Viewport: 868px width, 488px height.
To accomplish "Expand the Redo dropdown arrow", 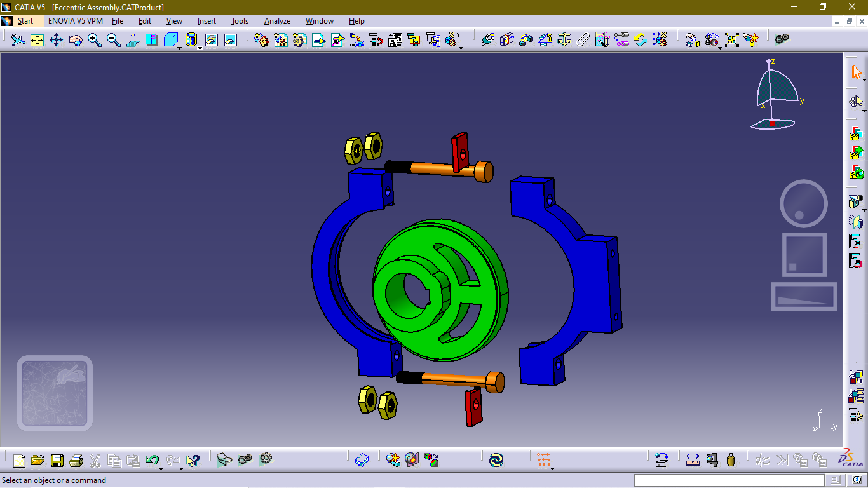I will tap(182, 469).
